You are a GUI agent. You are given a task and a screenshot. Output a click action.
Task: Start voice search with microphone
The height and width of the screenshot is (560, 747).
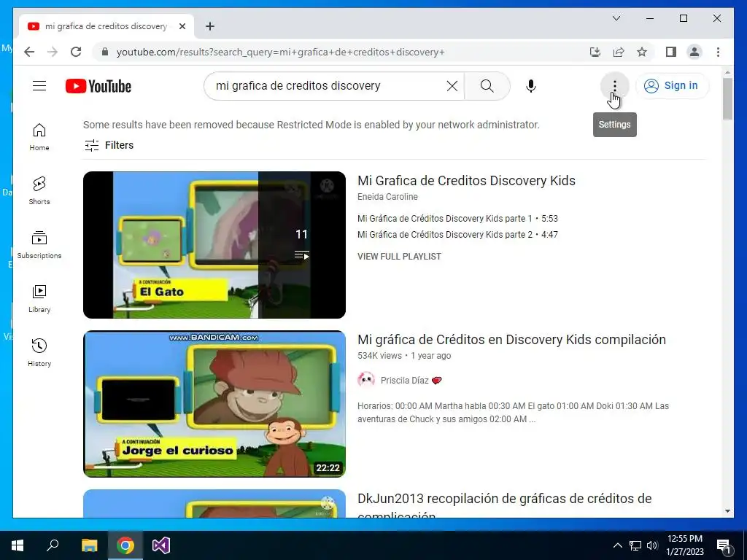[x=531, y=86]
